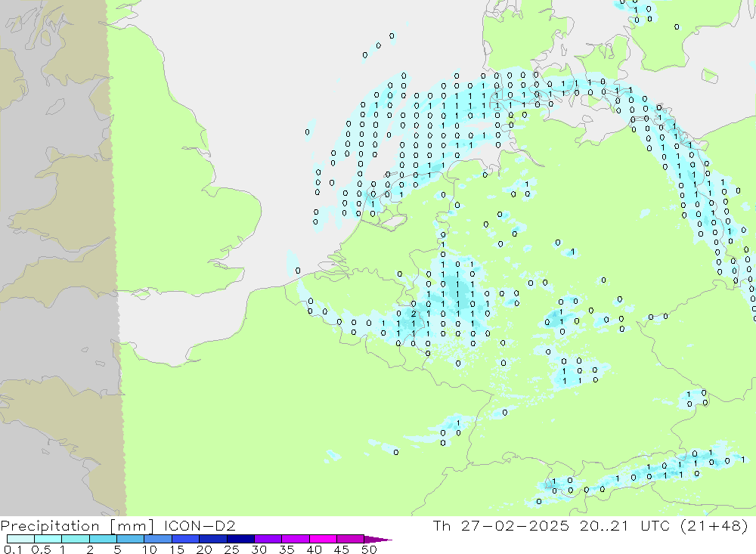Click the 'Th 27-02-2025' date text
This screenshot has width=756, height=554.
pos(501,525)
